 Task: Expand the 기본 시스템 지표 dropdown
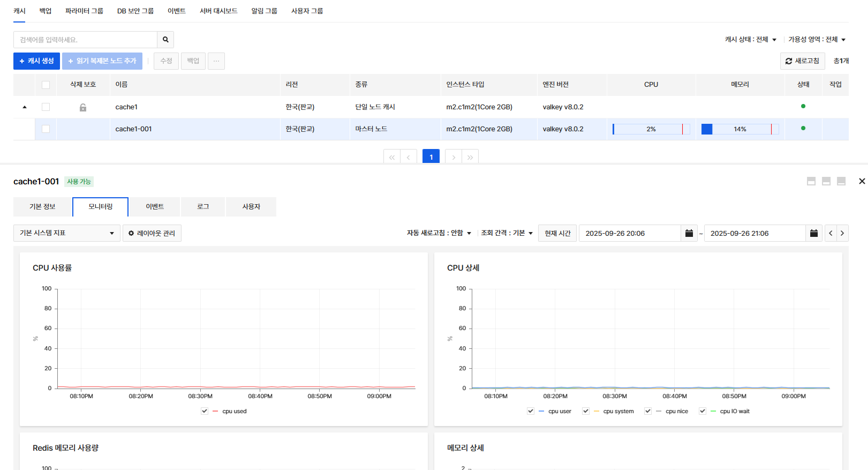[66, 233]
